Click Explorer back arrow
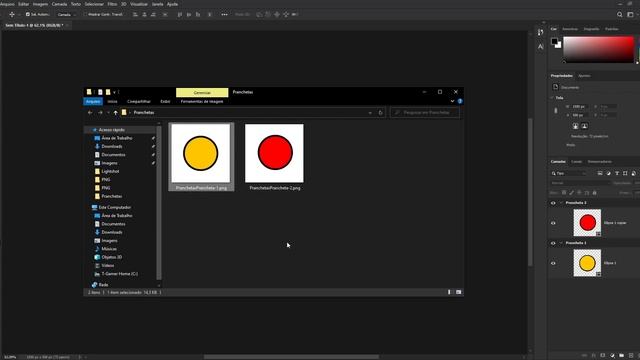Viewport: 640px width, 360px height. click(x=90, y=113)
